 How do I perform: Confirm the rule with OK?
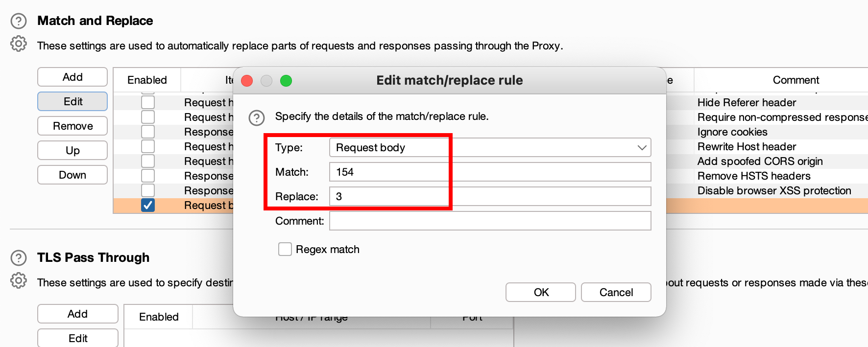tap(541, 292)
